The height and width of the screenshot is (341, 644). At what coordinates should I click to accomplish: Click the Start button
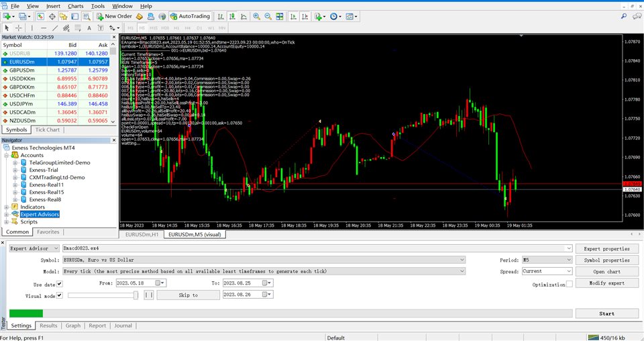pos(606,313)
